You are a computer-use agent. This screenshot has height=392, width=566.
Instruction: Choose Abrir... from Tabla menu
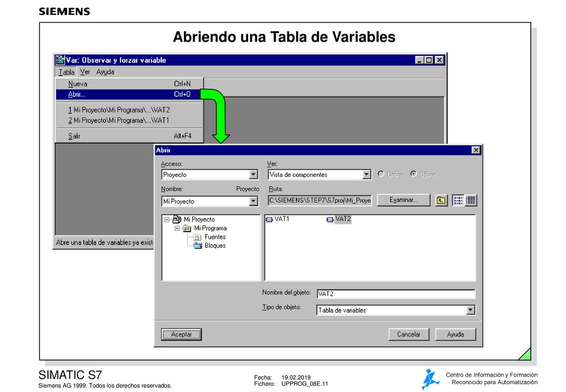(128, 94)
